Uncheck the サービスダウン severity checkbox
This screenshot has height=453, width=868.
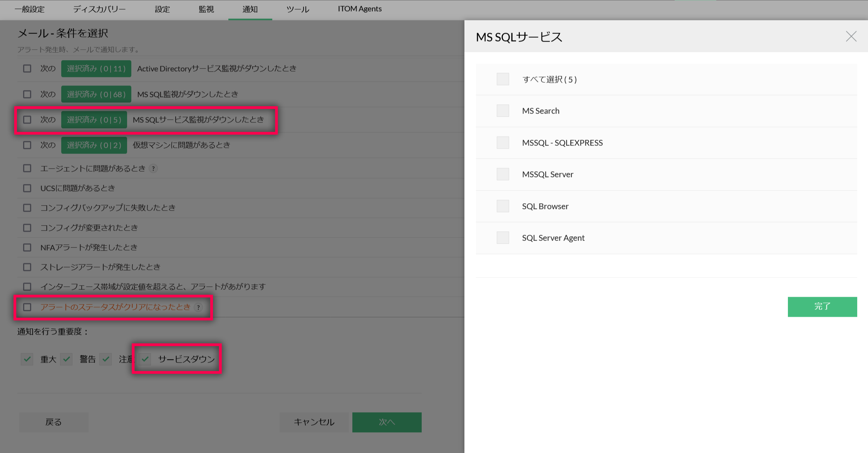145,359
